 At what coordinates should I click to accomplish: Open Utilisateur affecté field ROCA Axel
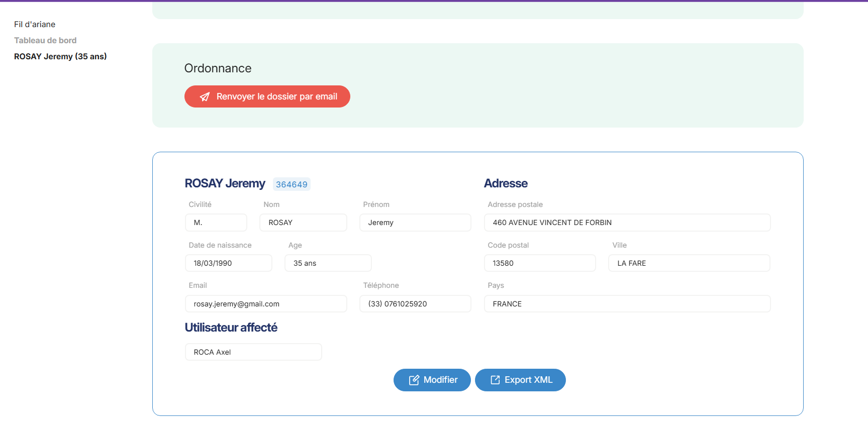pos(253,352)
